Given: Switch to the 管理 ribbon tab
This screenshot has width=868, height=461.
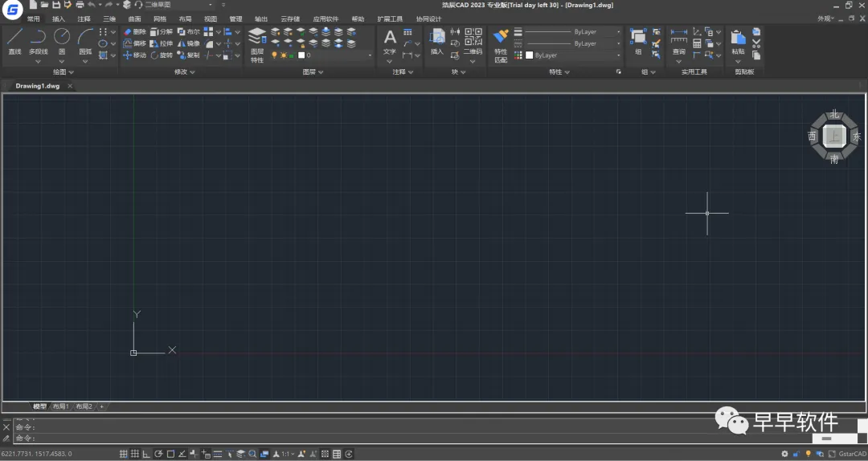Looking at the screenshot, I should coord(235,18).
